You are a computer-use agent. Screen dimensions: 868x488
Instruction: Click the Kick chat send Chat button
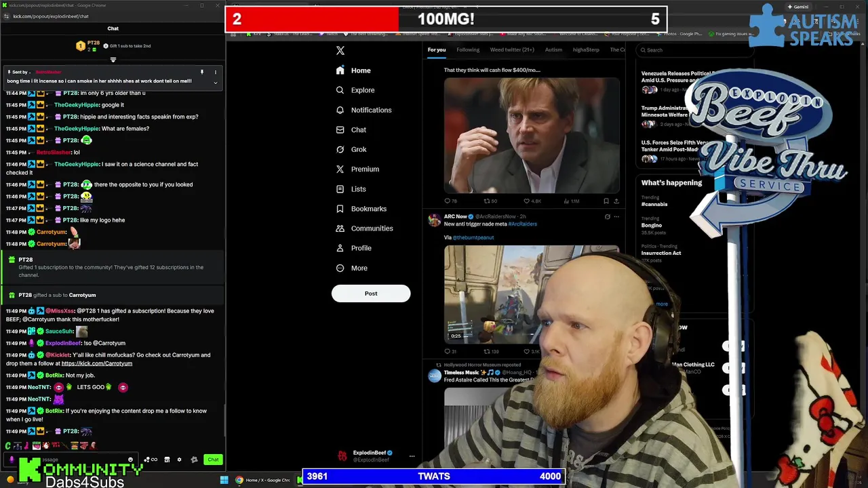pos(214,460)
